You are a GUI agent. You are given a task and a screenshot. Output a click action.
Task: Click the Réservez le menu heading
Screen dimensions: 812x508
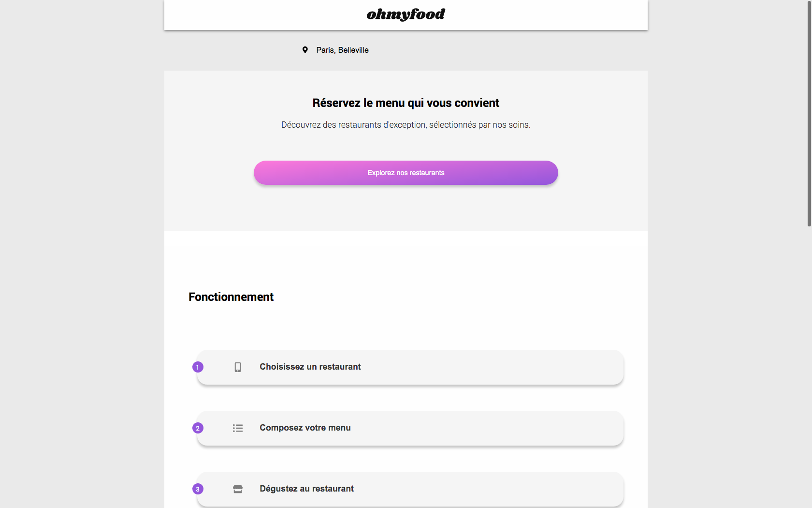(406, 103)
